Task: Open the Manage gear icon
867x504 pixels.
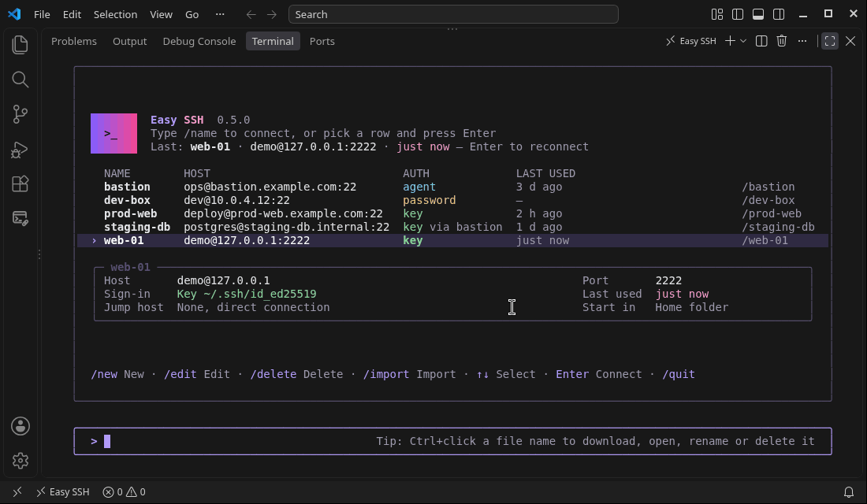Action: pyautogui.click(x=20, y=461)
